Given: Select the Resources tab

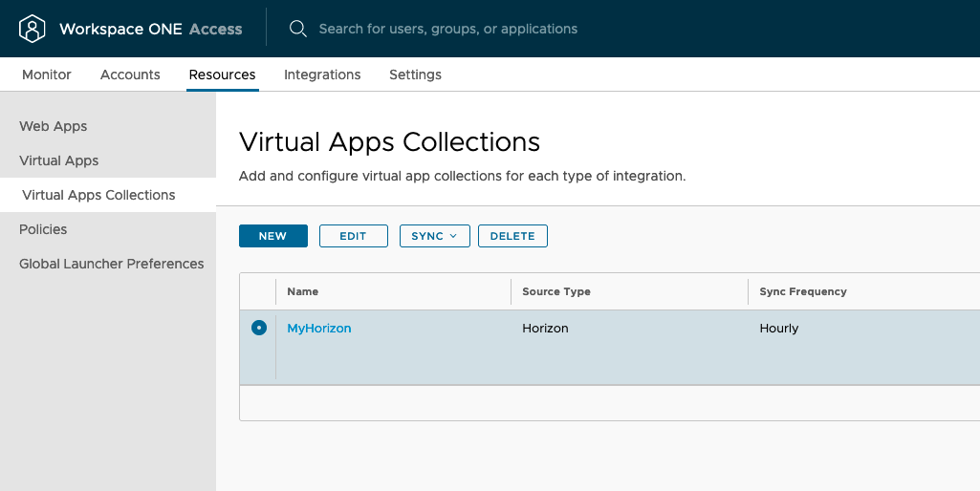Looking at the screenshot, I should (x=222, y=75).
